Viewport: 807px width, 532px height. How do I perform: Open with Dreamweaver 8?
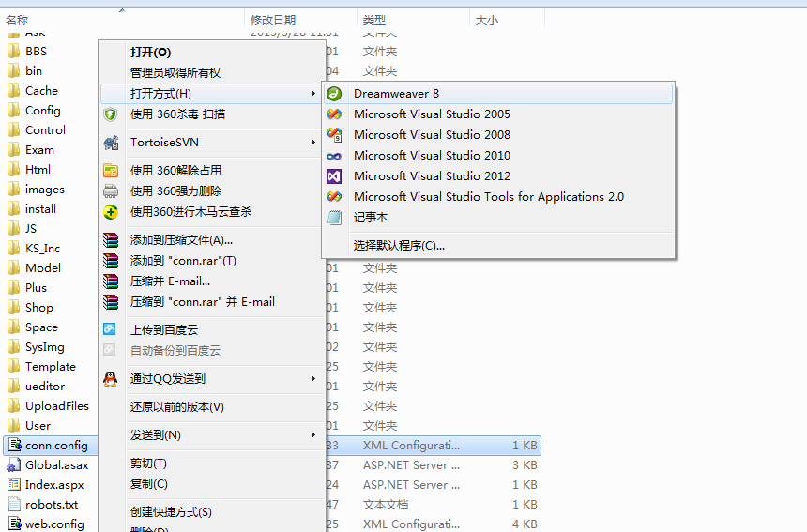coord(498,94)
